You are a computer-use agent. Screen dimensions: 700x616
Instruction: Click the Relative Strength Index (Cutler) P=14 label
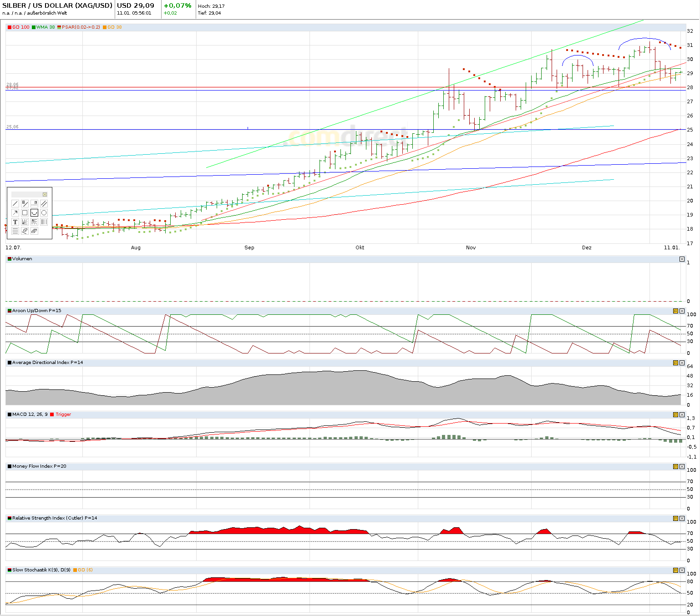pos(55,518)
